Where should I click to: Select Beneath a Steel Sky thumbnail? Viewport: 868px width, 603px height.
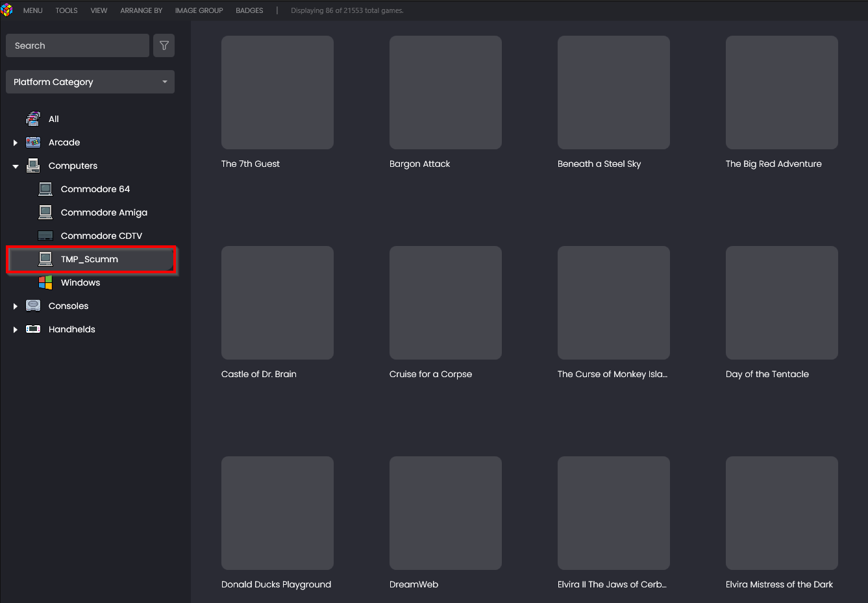614,92
